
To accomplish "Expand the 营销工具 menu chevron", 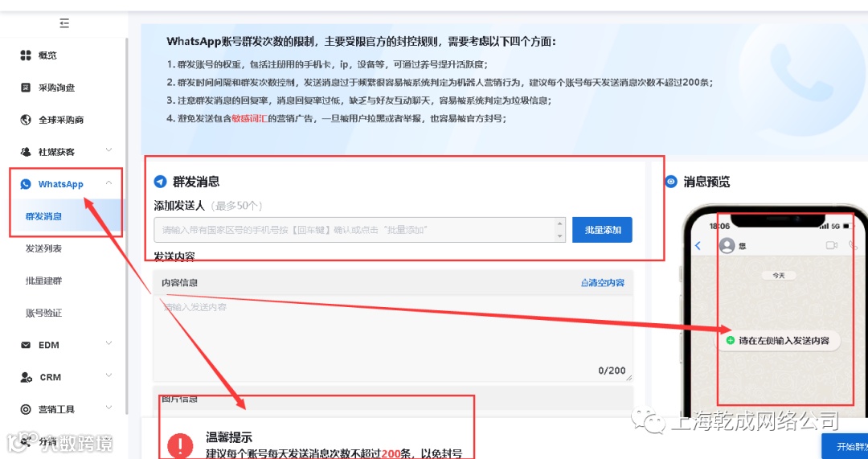I will (x=109, y=408).
